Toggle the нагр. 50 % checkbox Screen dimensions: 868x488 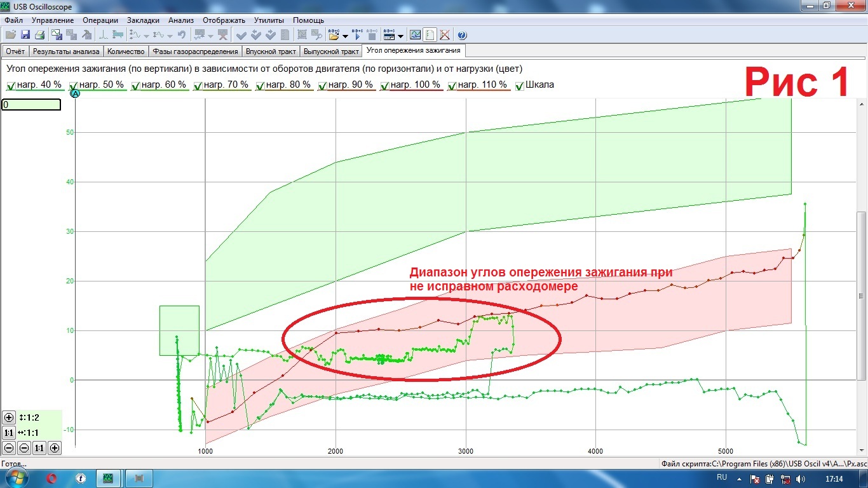point(73,85)
